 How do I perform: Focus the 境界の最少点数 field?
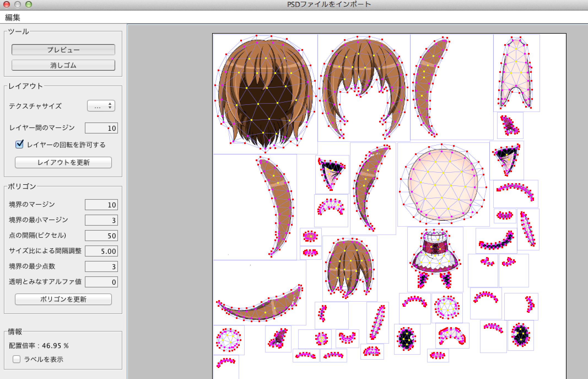pos(101,266)
